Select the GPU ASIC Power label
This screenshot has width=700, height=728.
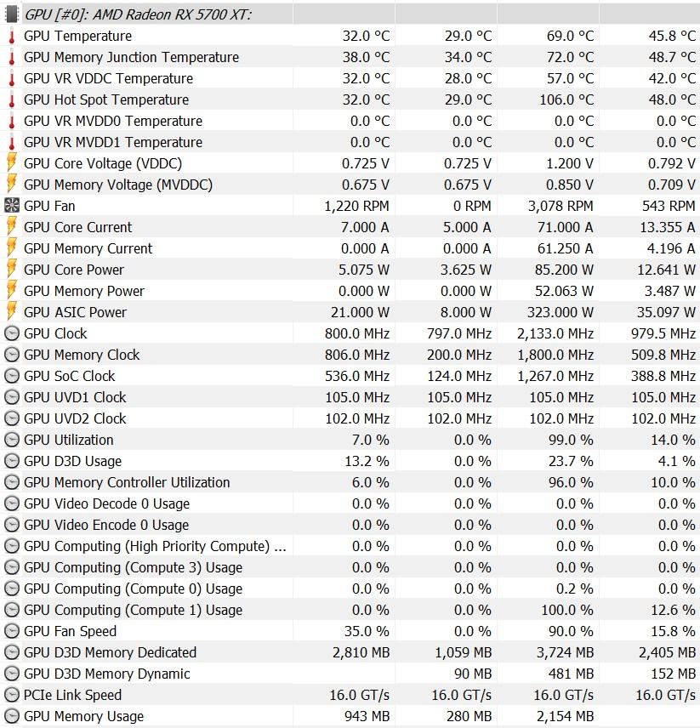point(75,312)
